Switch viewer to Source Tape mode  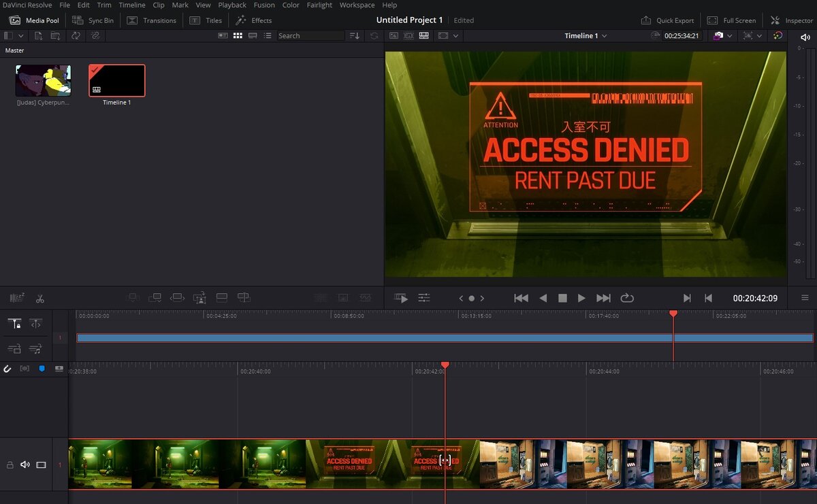pos(408,35)
